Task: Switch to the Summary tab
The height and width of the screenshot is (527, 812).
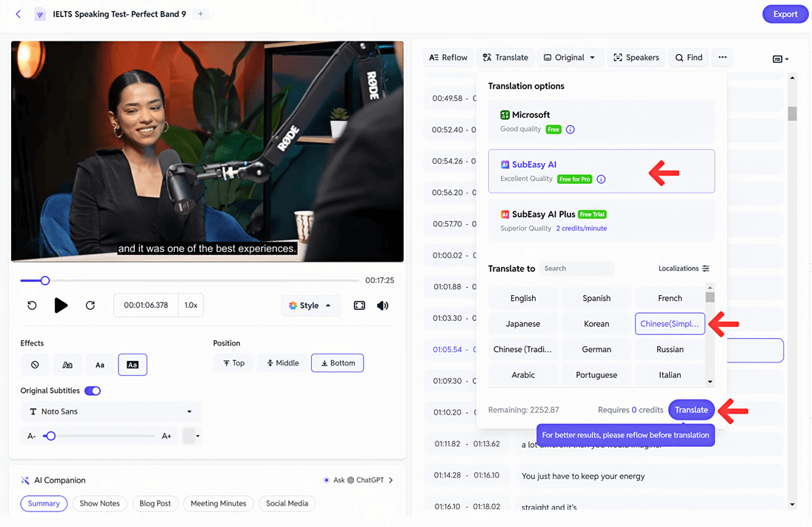Action: pyautogui.click(x=44, y=503)
